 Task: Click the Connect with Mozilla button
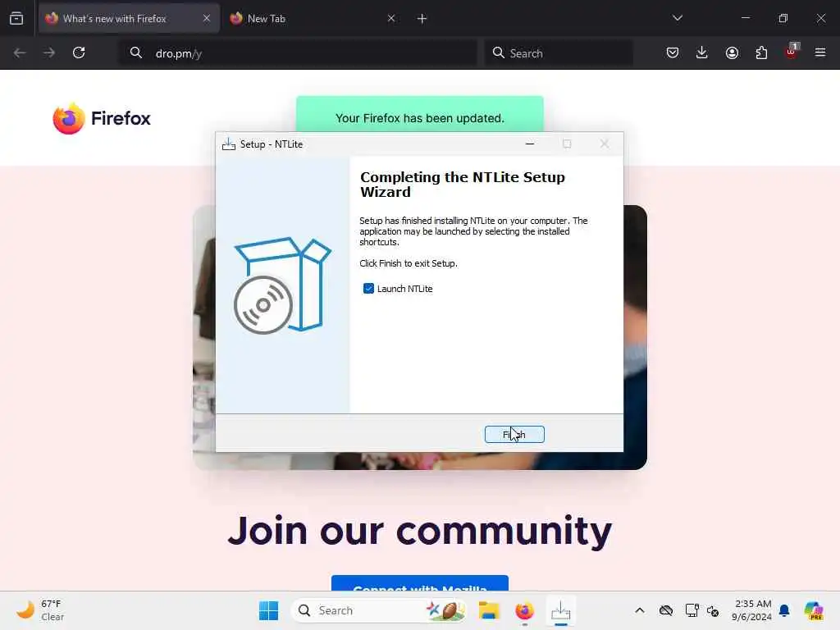420,583
